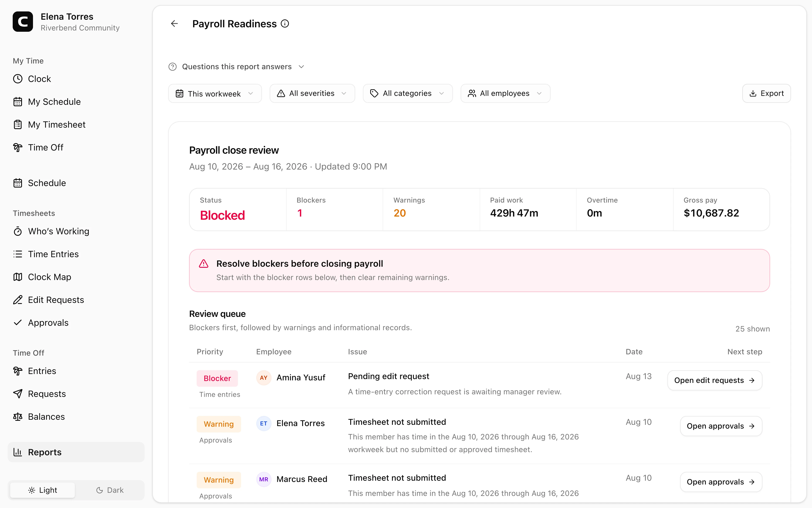Click Resolve blockers before closing payroll heading
This screenshot has width=812, height=508.
[300, 264]
